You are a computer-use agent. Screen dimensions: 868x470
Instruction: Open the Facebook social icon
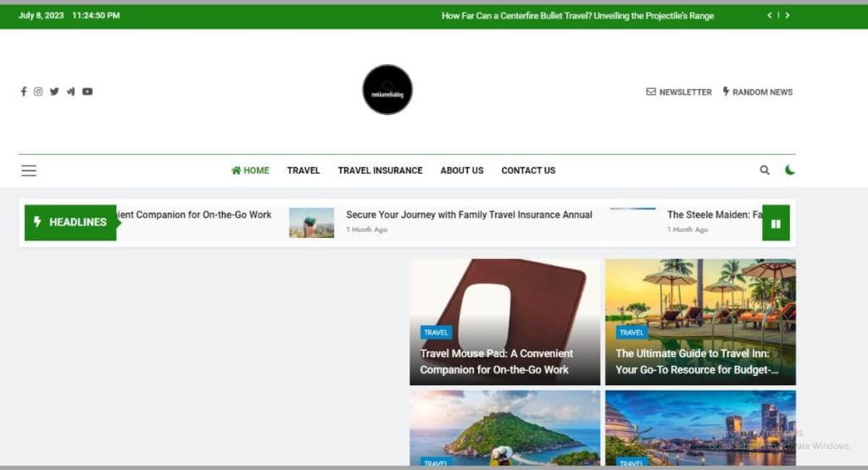pos(24,91)
